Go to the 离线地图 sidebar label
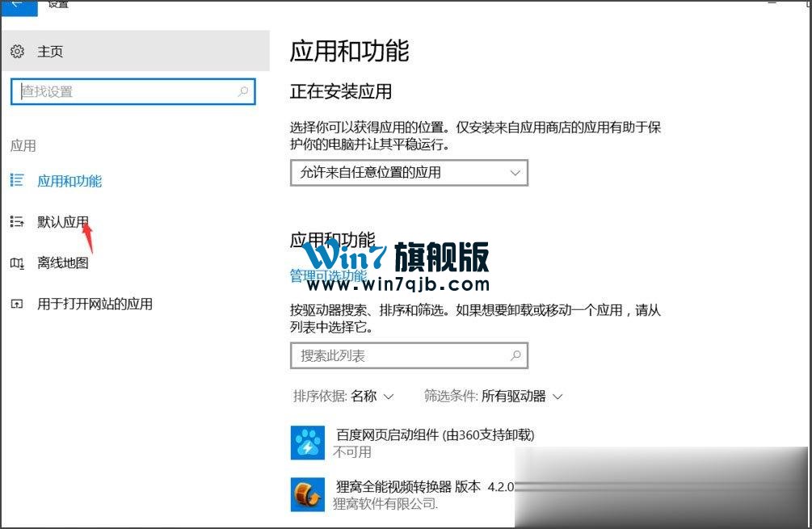This screenshot has height=529, width=812. pos(63,263)
